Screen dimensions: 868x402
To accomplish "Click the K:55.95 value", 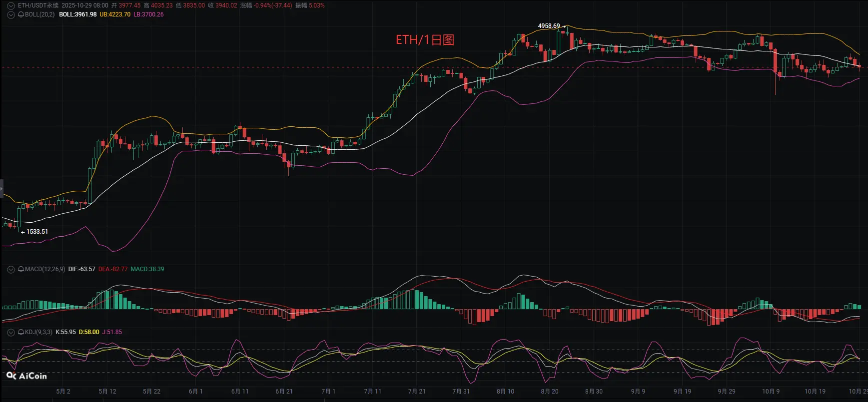I will coord(65,332).
